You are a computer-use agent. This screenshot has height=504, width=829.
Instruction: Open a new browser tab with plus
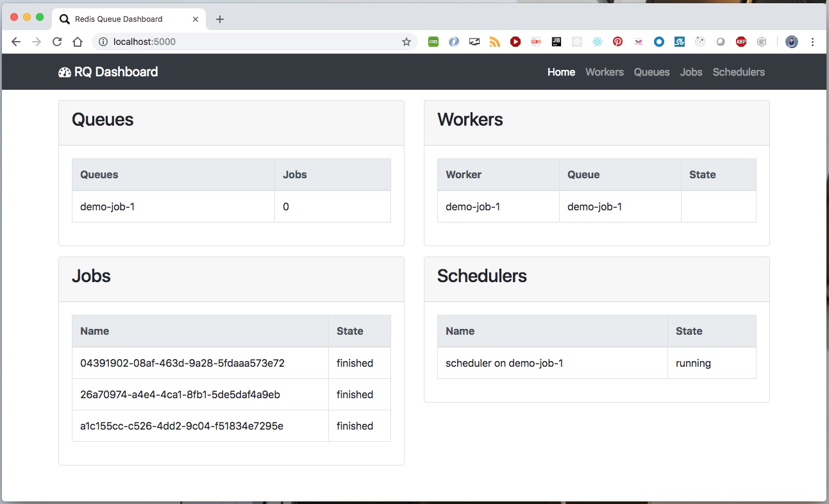point(220,19)
